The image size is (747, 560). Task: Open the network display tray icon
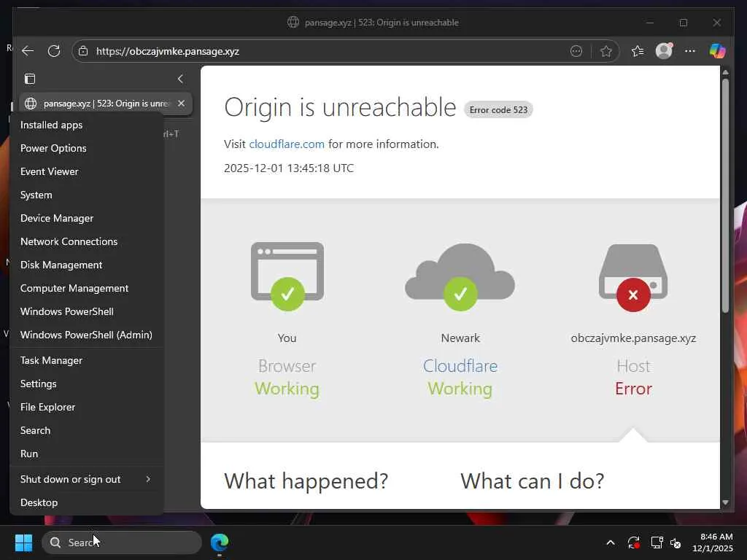[x=657, y=542]
